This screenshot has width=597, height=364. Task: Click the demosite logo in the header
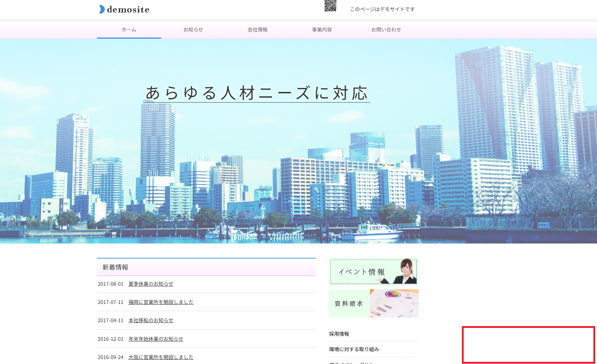tap(124, 9)
